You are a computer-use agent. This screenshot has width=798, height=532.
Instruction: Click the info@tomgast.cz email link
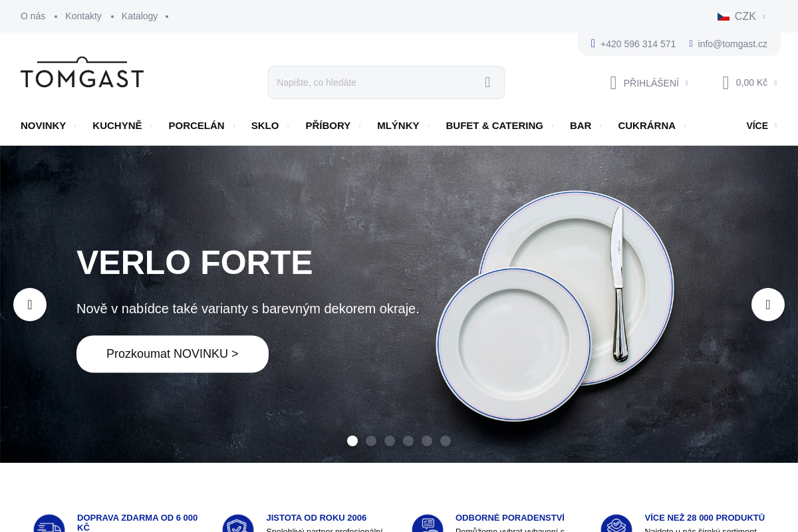pos(732,44)
